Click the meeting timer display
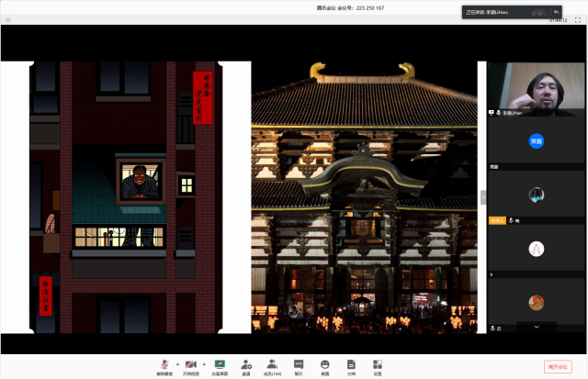Image resolution: width=588 pixels, height=379 pixels. (558, 19)
